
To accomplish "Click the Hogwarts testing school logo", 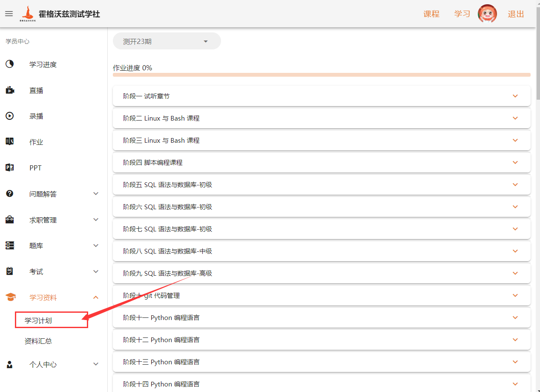I will pyautogui.click(x=27, y=14).
